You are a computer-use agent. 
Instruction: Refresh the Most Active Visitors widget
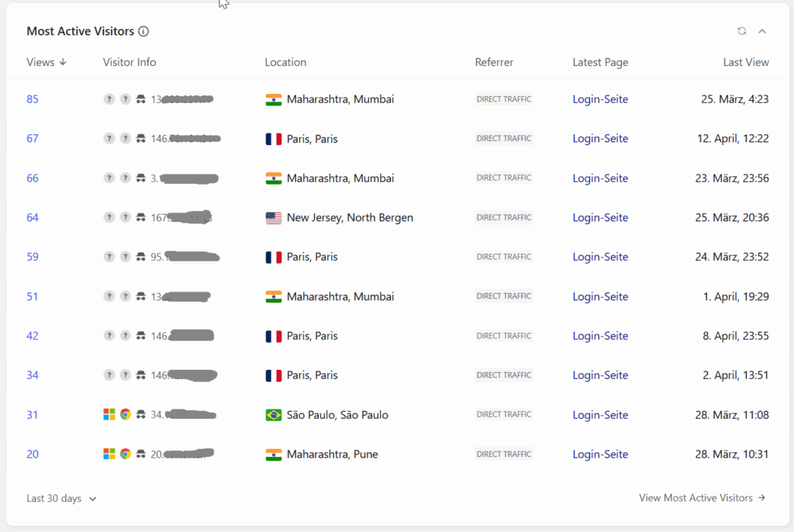point(742,31)
